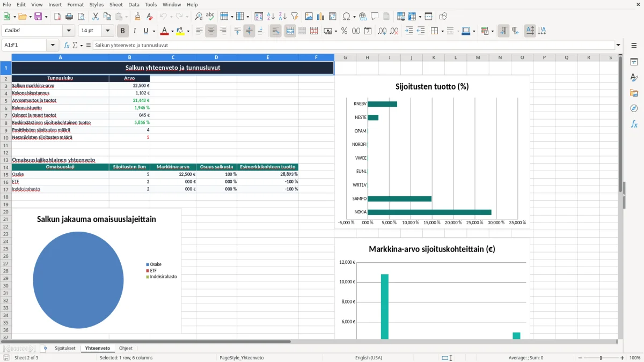Insert a comment
The height and width of the screenshot is (362, 644).
(375, 17)
